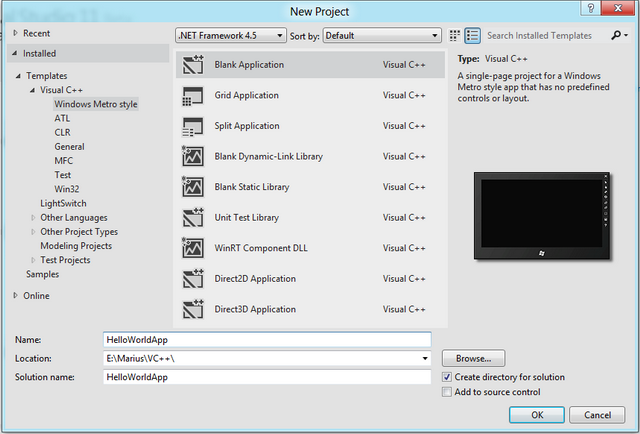Screen dimensions: 640x434
Task: Click the Cancel button
Action: pos(597,415)
